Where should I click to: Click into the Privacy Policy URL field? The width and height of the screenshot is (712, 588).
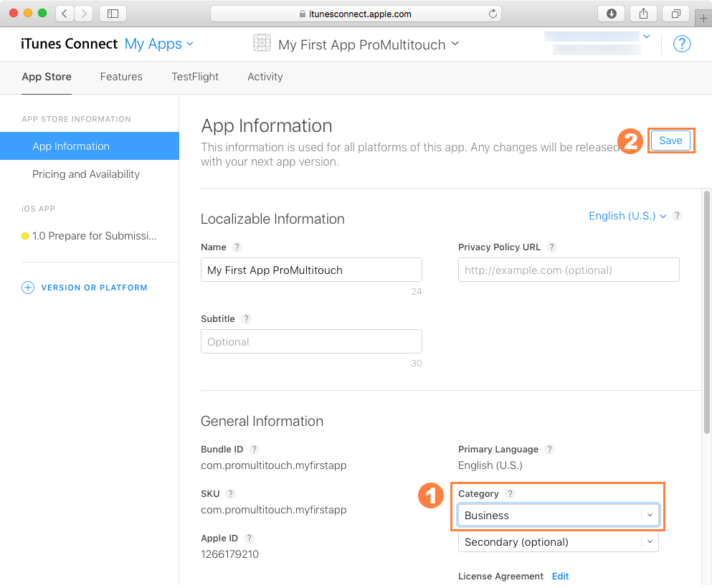pos(569,270)
